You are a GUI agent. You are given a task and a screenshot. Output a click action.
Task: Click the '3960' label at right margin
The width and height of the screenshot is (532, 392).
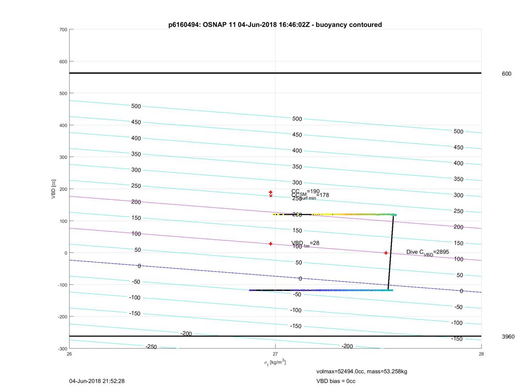508,337
